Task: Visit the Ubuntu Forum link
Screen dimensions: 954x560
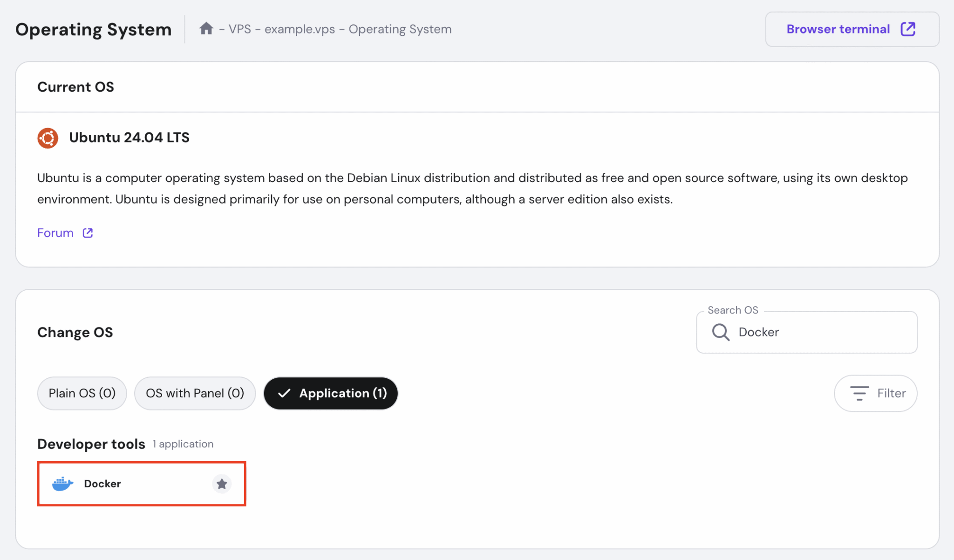Action: [55, 232]
